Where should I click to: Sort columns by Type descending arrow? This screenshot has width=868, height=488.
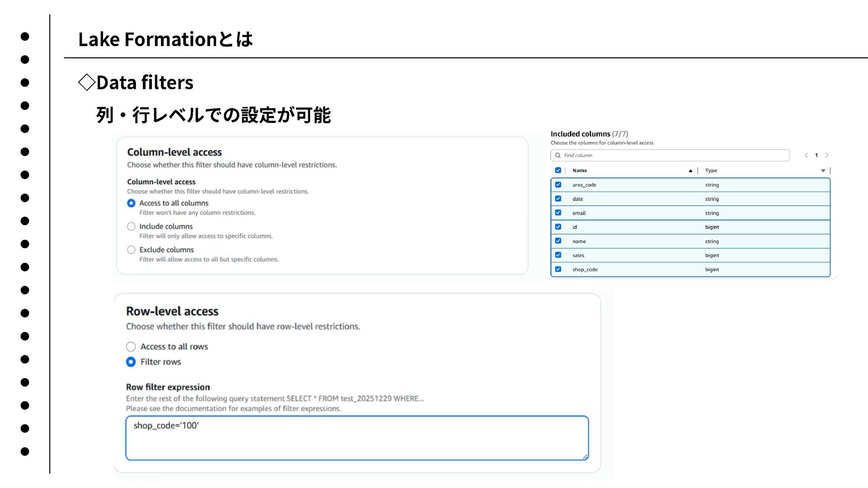coord(823,171)
